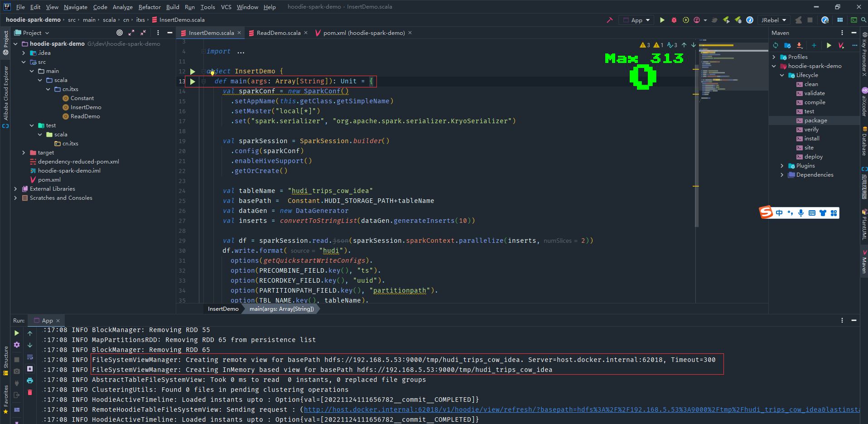Open the Navigate menu
The image size is (868, 424).
coord(76,7)
